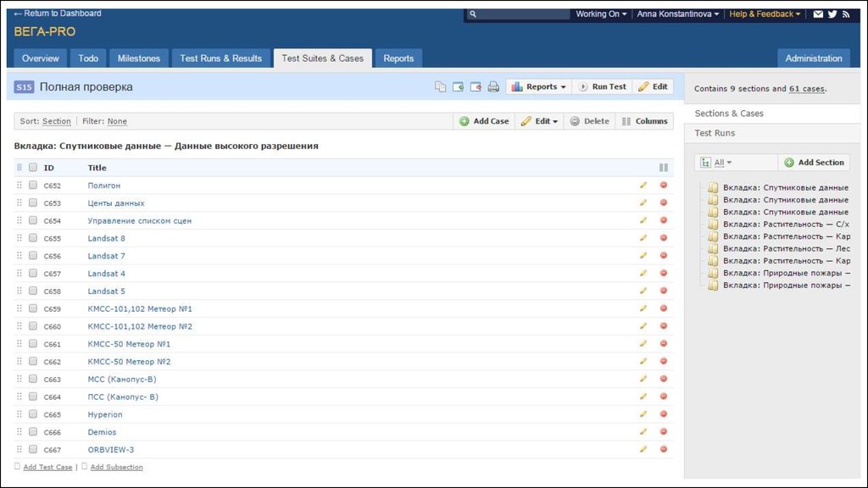The image size is (868, 488).
Task: Click the column settings icon in table header
Action: pyautogui.click(x=663, y=168)
